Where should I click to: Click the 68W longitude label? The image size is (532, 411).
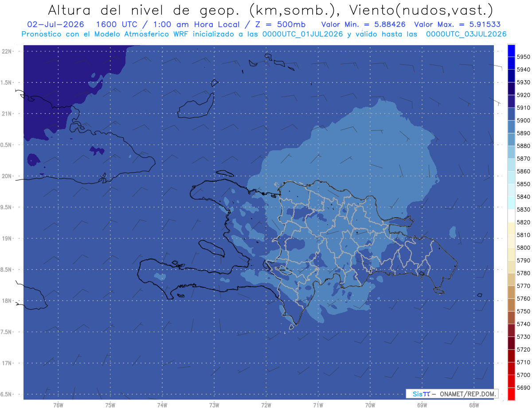(474, 405)
